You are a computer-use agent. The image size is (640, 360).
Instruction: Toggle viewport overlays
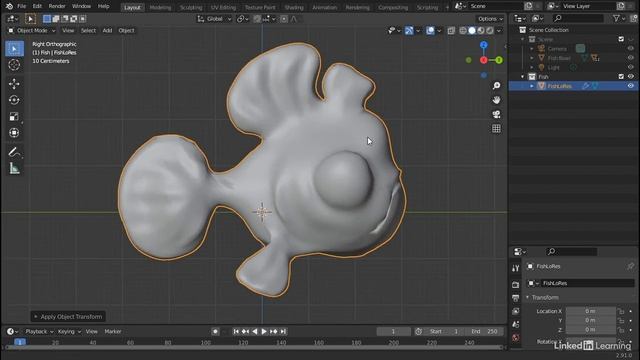click(430, 31)
